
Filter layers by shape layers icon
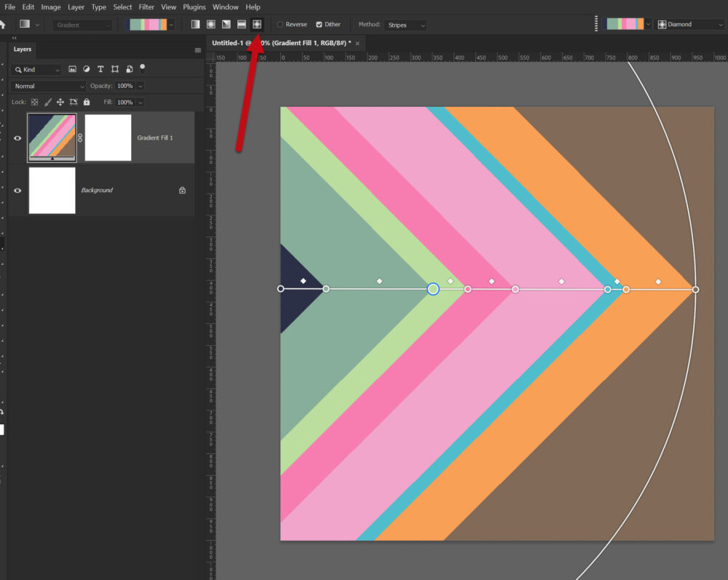click(x=115, y=69)
